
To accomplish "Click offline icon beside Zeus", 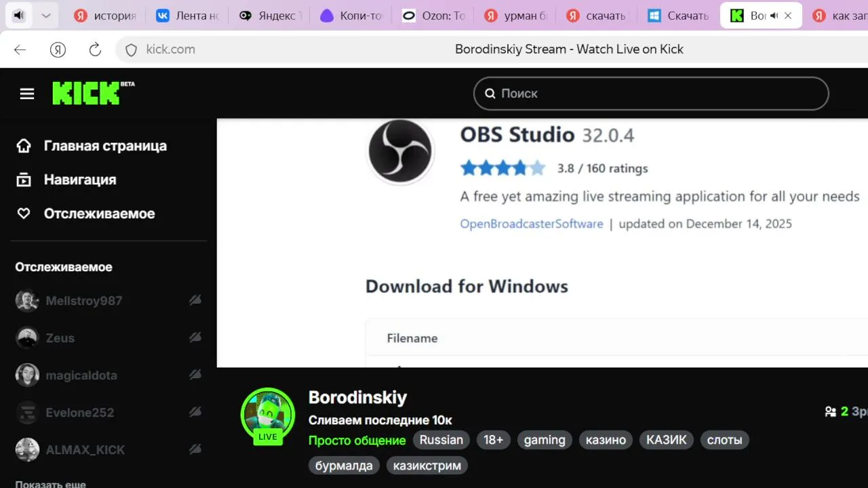I will pos(195,337).
